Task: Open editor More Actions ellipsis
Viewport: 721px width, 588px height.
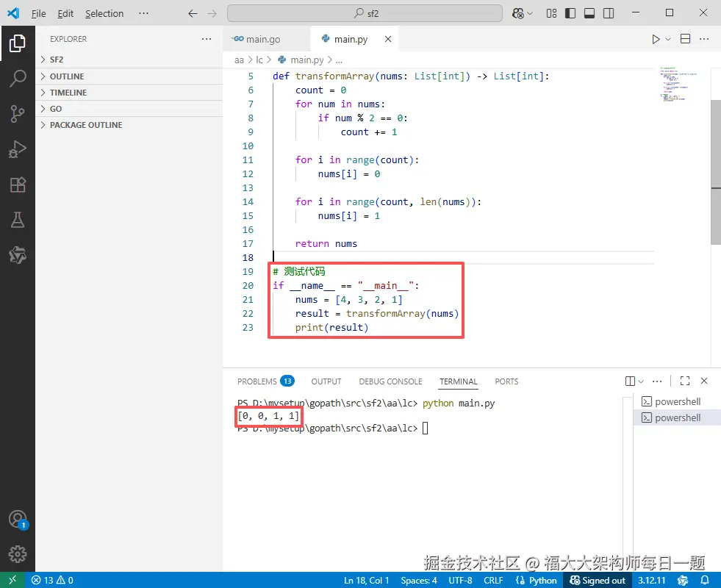Action: 704,39
